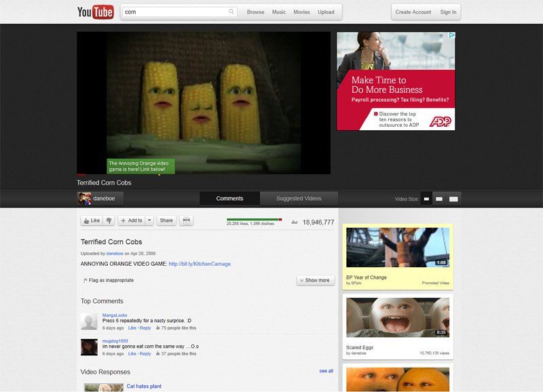Screen dimensions: 543x392
Task: Click the search input field containing corn
Action: pyautogui.click(x=179, y=12)
